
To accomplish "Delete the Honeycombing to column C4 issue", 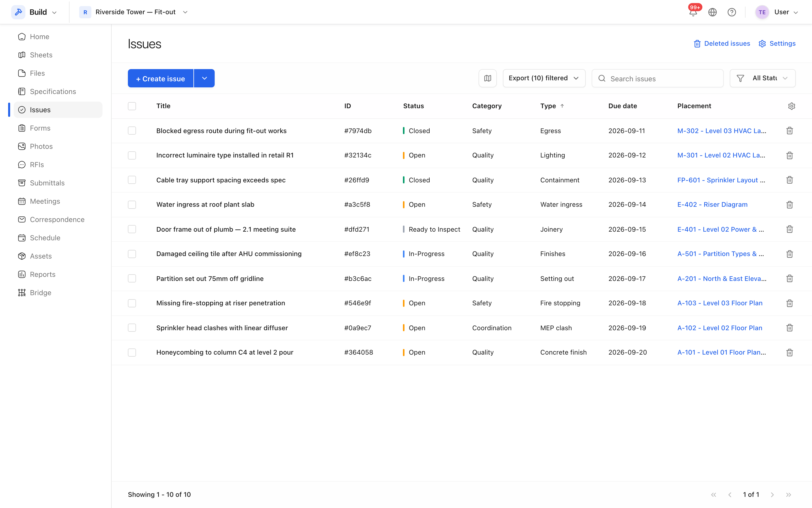I will 789,353.
